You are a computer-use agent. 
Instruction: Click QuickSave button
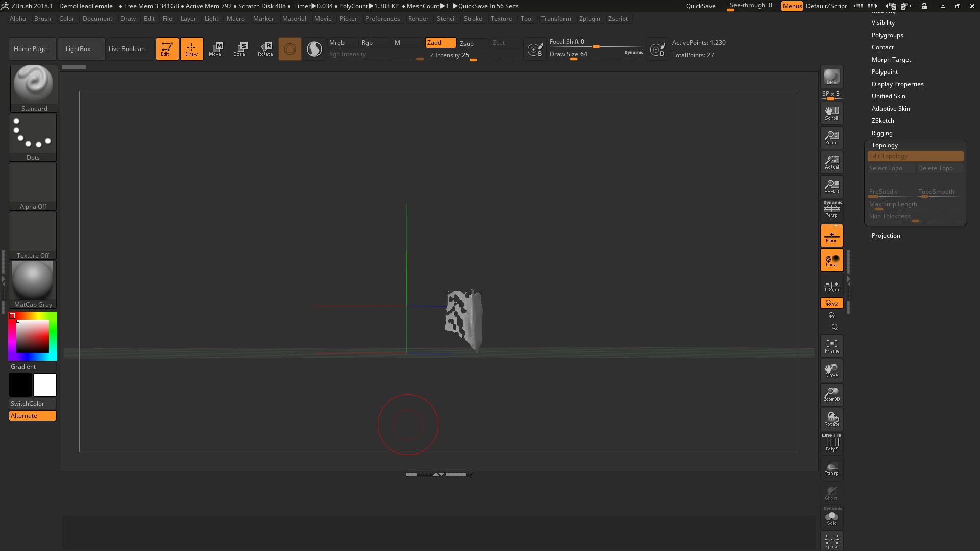[700, 6]
